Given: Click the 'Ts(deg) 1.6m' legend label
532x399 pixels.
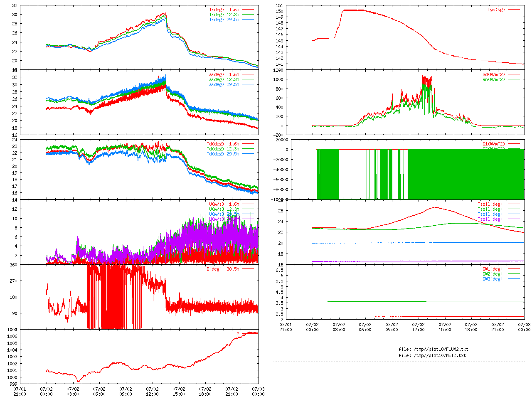Looking at the screenshot, I should click(223, 74).
